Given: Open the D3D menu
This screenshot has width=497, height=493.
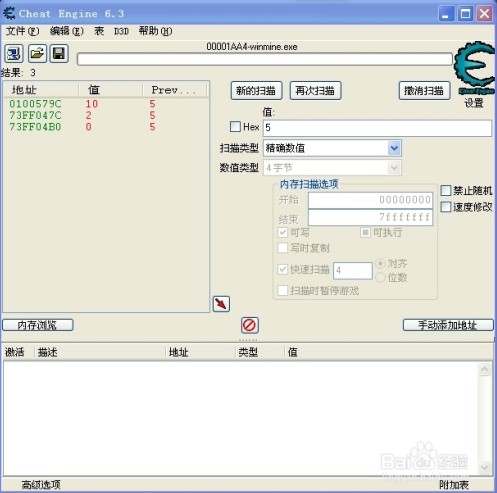Looking at the screenshot, I should (x=121, y=31).
